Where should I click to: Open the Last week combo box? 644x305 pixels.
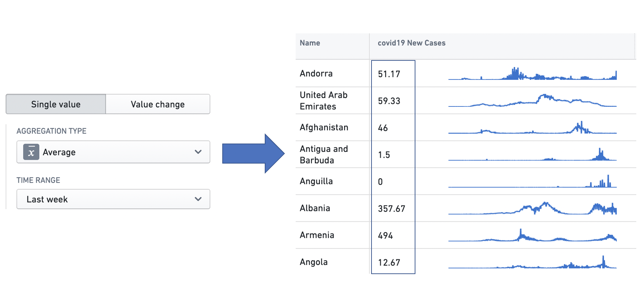[113, 199]
